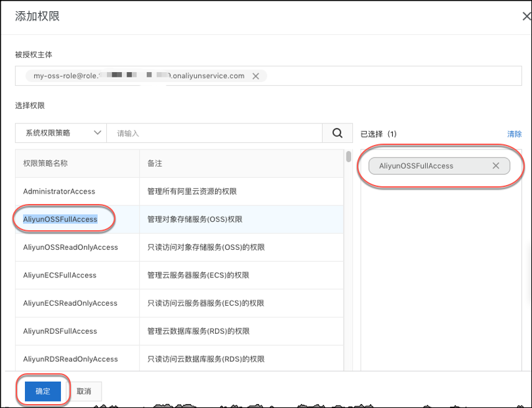Screen dimensions: 532x408
Task: Select the AliyunECSReadOnlyAccess policy
Action: click(70, 303)
